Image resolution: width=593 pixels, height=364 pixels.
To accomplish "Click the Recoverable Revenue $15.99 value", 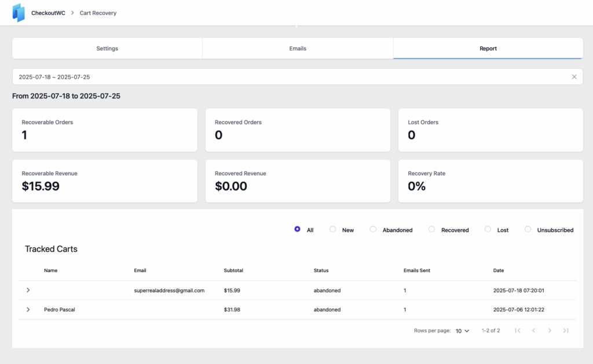I will pyautogui.click(x=41, y=186).
